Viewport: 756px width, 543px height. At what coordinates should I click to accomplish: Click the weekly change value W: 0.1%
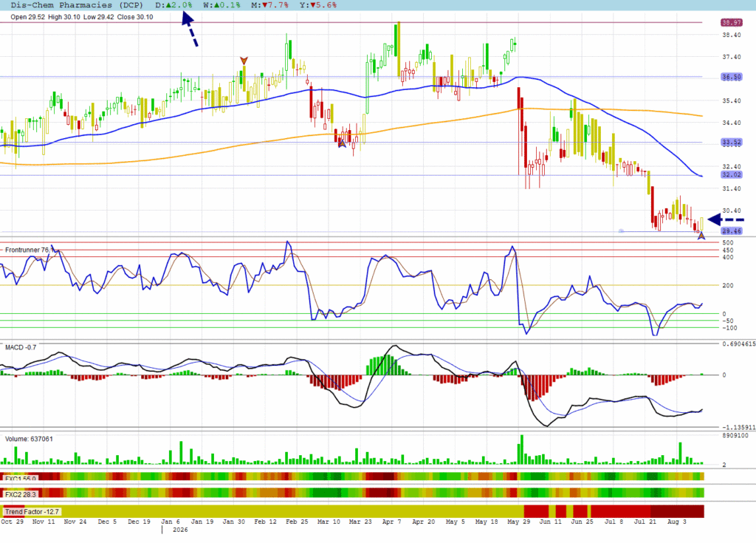(221, 5)
